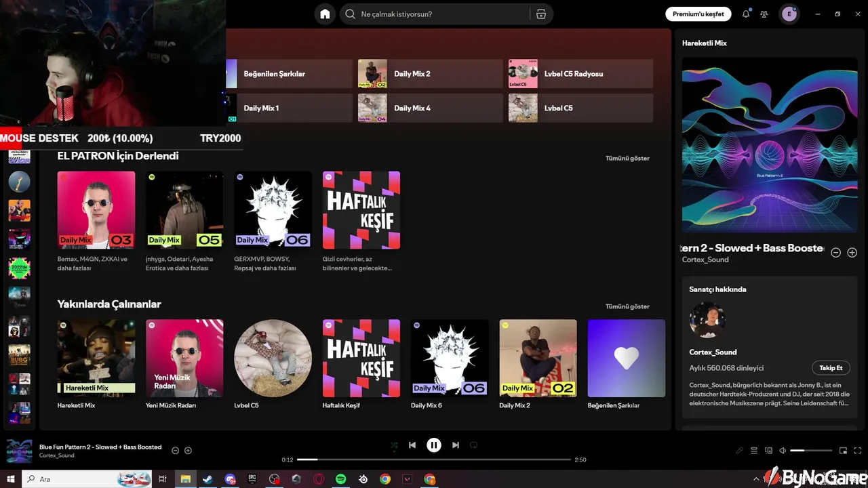868x488 pixels.
Task: Go to Spotify Home via house icon
Action: 325,14
